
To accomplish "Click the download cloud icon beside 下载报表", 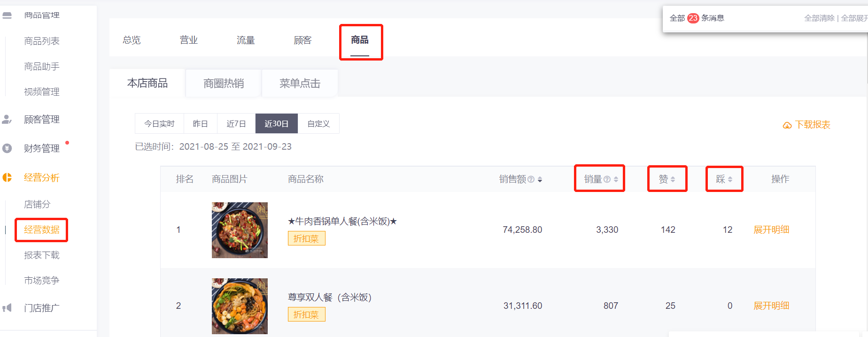I will 787,125.
